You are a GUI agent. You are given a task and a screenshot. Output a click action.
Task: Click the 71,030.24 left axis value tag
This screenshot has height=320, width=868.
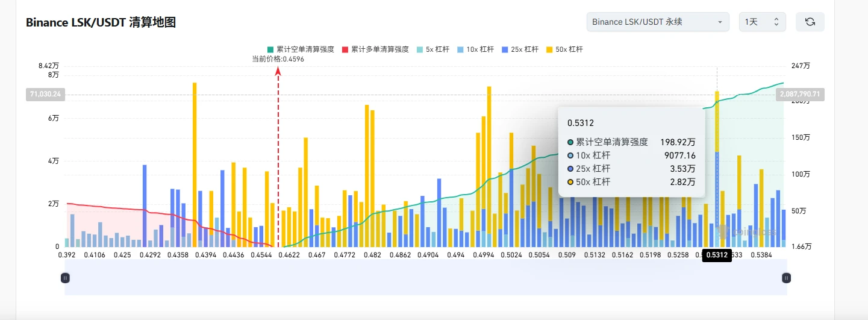46,94
